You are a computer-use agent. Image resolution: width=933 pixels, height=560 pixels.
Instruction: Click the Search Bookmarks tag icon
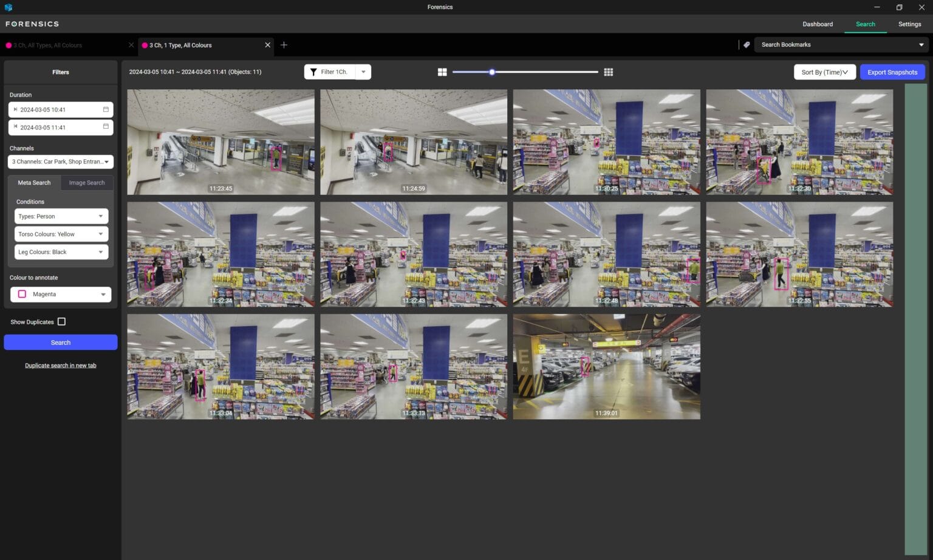[747, 44]
